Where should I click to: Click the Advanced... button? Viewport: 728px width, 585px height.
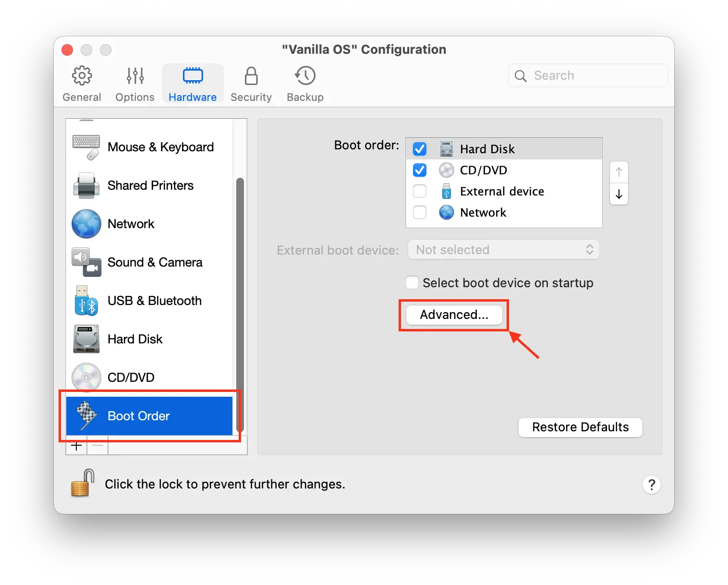pos(454,315)
